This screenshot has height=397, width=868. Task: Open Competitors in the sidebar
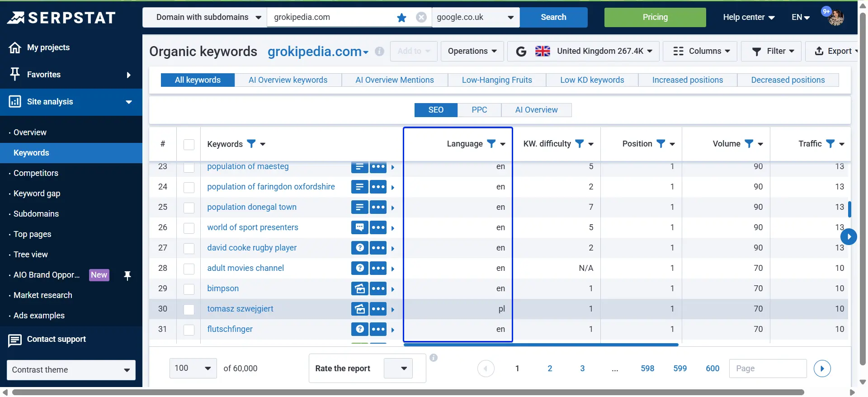tap(36, 173)
